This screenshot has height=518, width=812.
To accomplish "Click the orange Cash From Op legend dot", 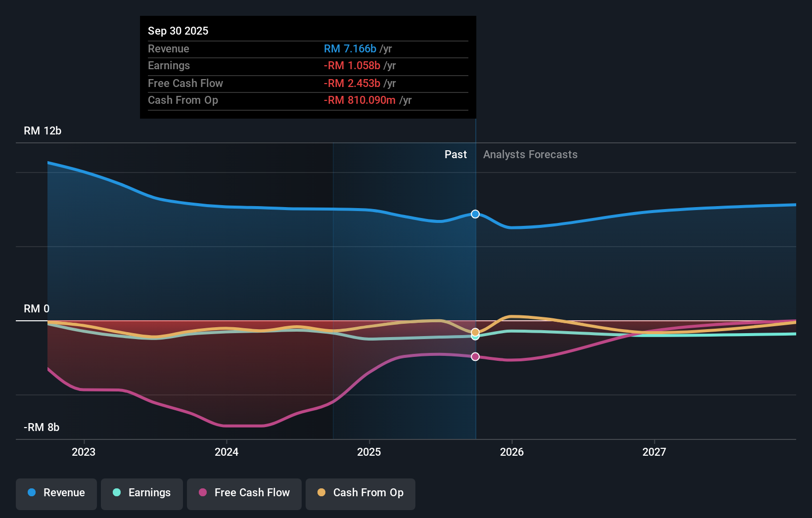I will pyautogui.click(x=322, y=493).
